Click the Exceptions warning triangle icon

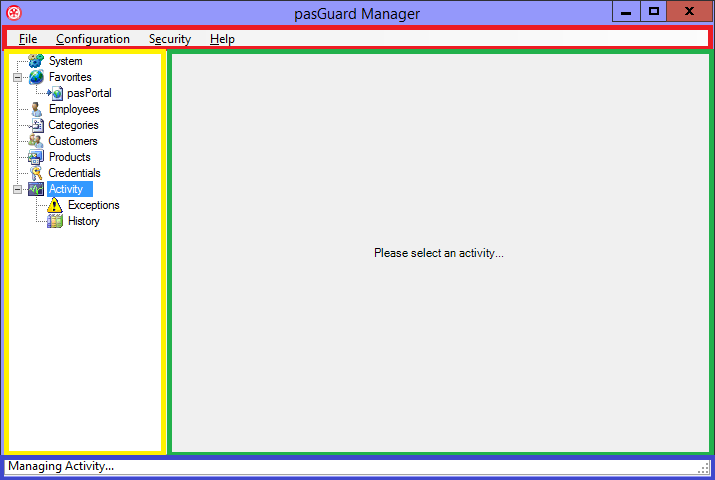(55, 205)
